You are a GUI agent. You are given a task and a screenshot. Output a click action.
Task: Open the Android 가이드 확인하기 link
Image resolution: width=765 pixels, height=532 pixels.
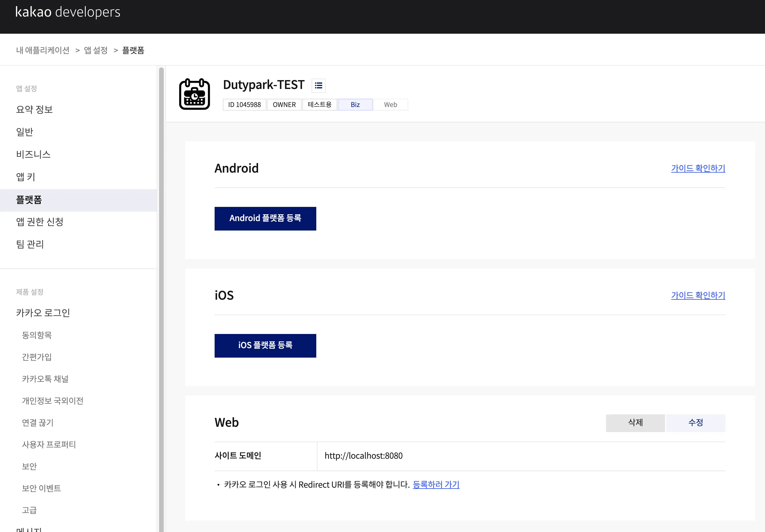(698, 168)
